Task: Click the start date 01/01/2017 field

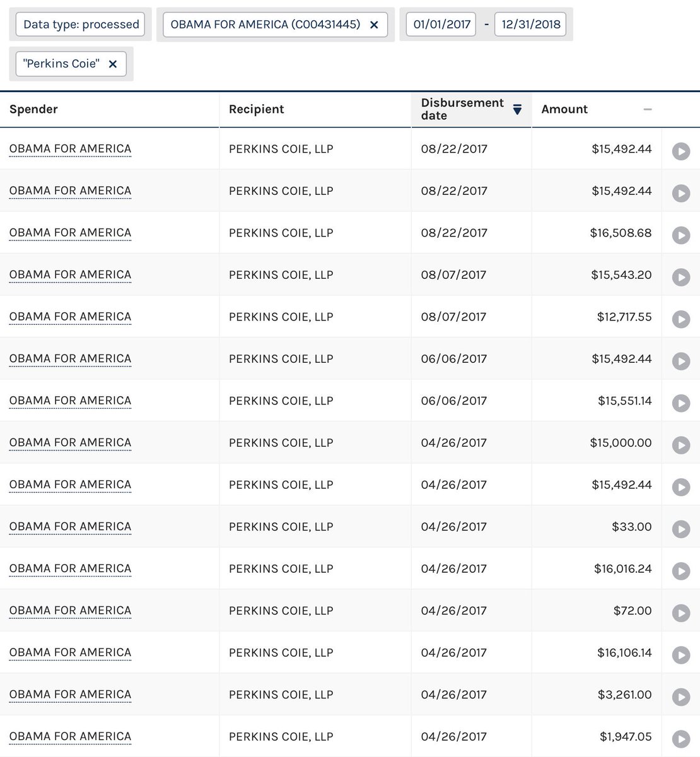Action: tap(441, 25)
